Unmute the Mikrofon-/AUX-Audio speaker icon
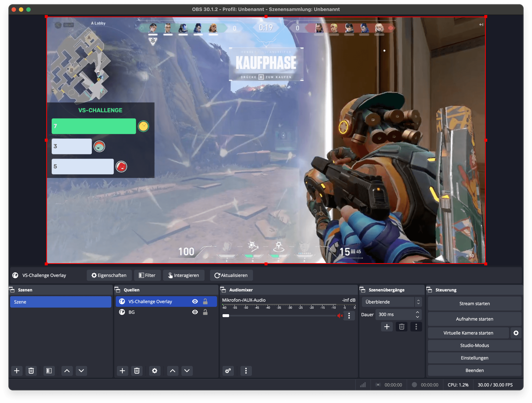532x403 pixels. [x=340, y=316]
